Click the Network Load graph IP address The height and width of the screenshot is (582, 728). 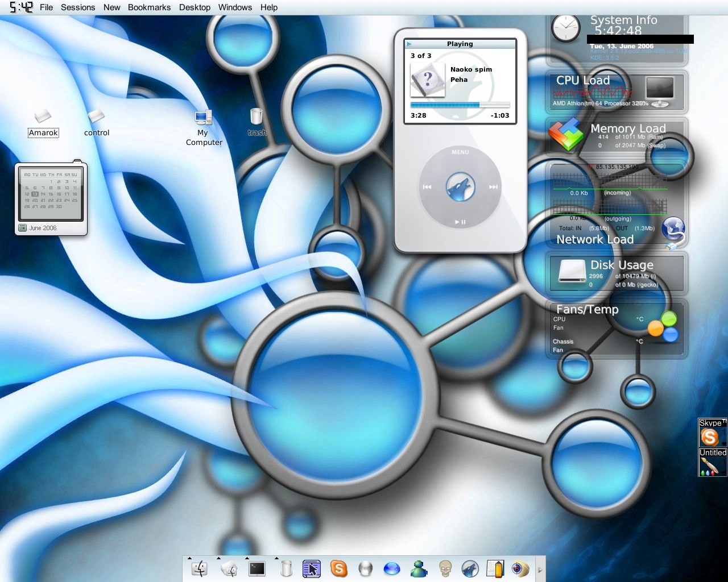coord(617,167)
